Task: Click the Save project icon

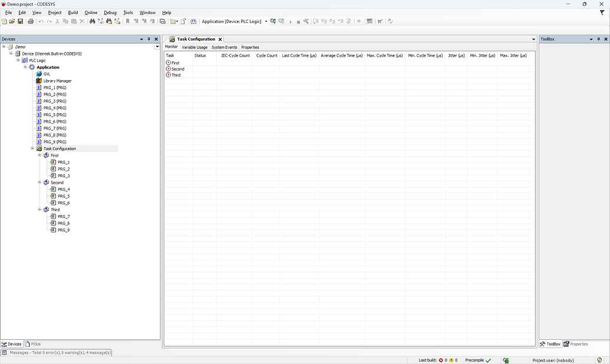Action: 20,21
